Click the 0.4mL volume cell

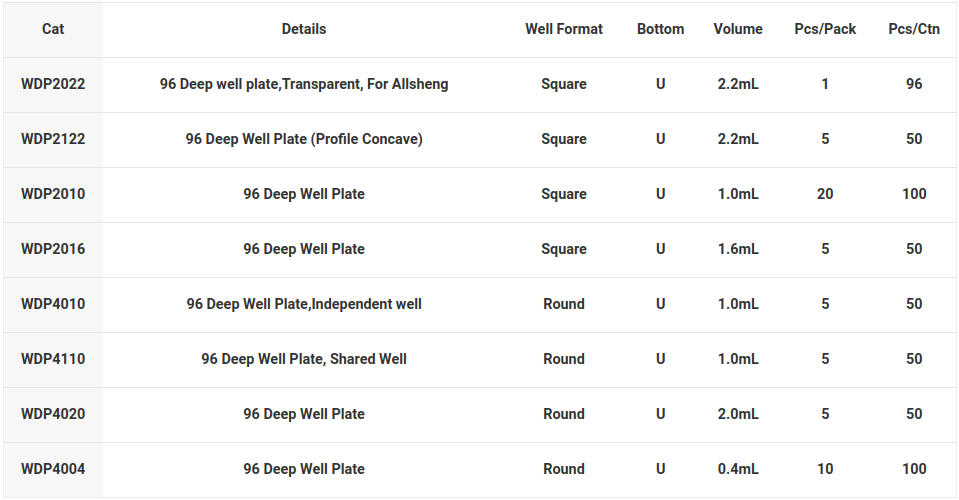click(x=738, y=469)
